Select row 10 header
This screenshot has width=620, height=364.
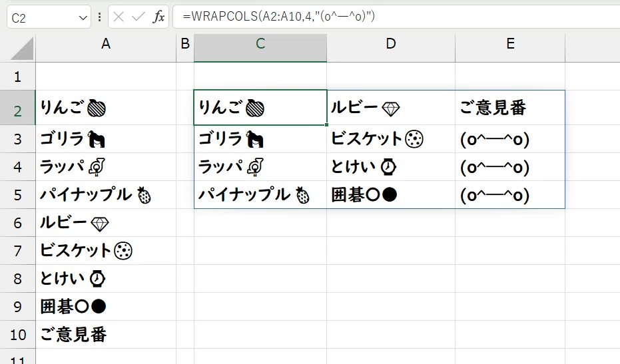(x=17, y=335)
